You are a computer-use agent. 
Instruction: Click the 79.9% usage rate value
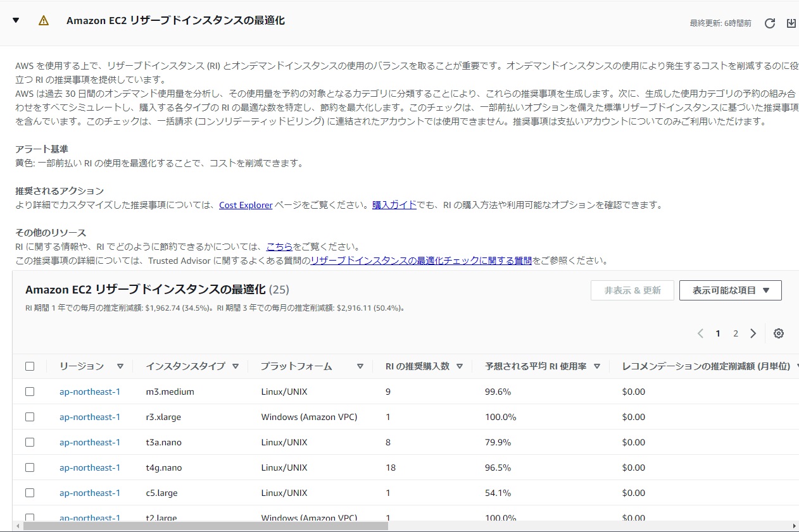point(498,442)
